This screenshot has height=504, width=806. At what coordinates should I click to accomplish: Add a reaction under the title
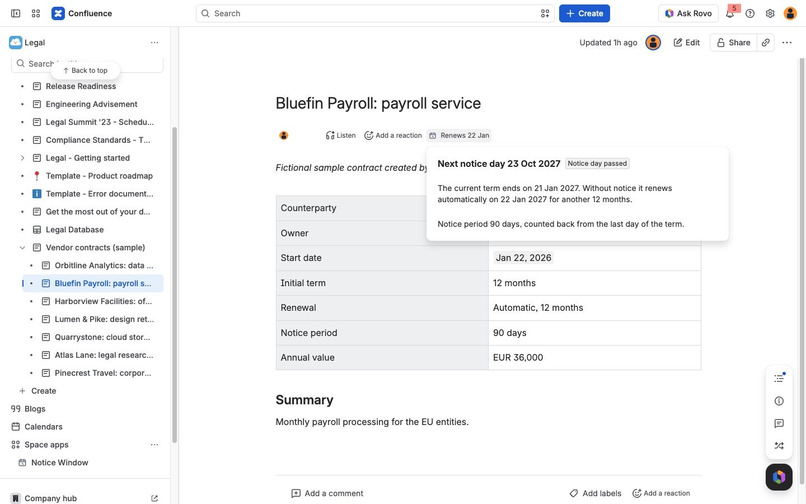[x=393, y=136]
